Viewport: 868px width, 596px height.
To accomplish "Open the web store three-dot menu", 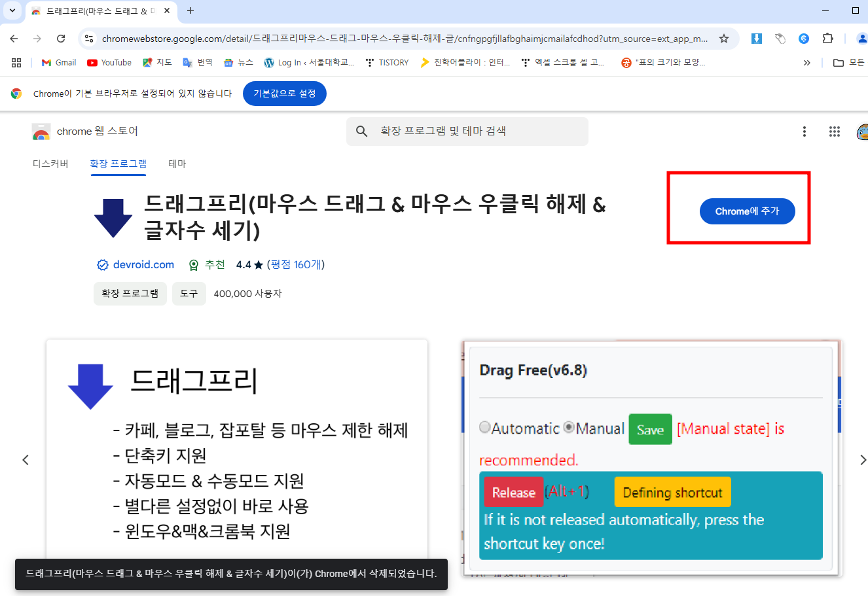I will [805, 131].
